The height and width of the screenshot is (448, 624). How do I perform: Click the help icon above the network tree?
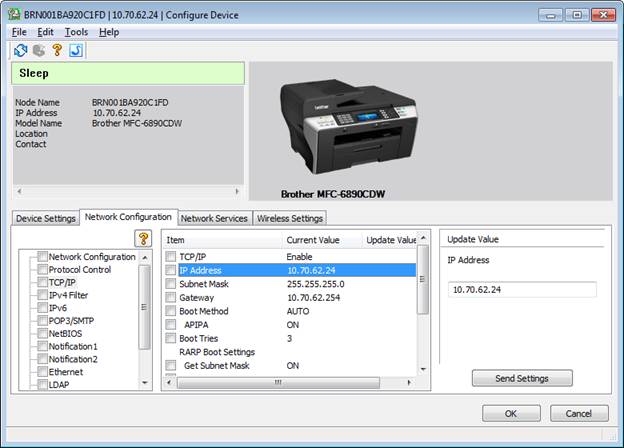(x=143, y=238)
